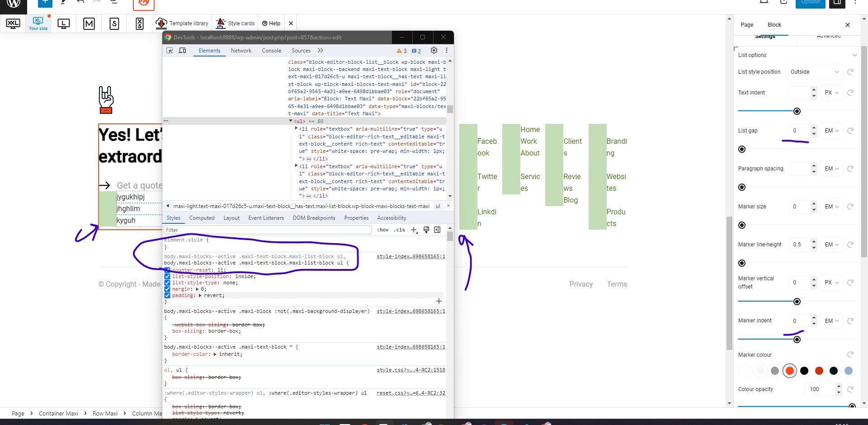Open the Computed styles tab

(x=202, y=217)
